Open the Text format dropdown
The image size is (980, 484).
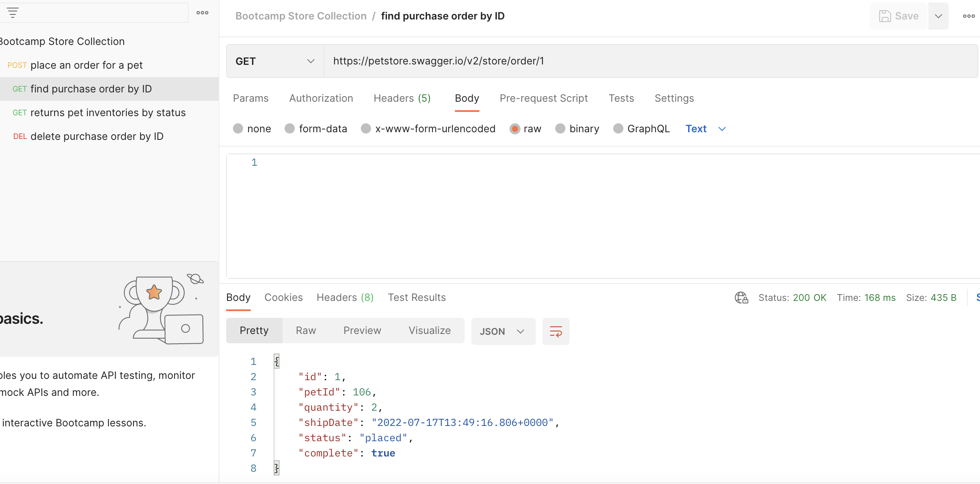pos(706,128)
